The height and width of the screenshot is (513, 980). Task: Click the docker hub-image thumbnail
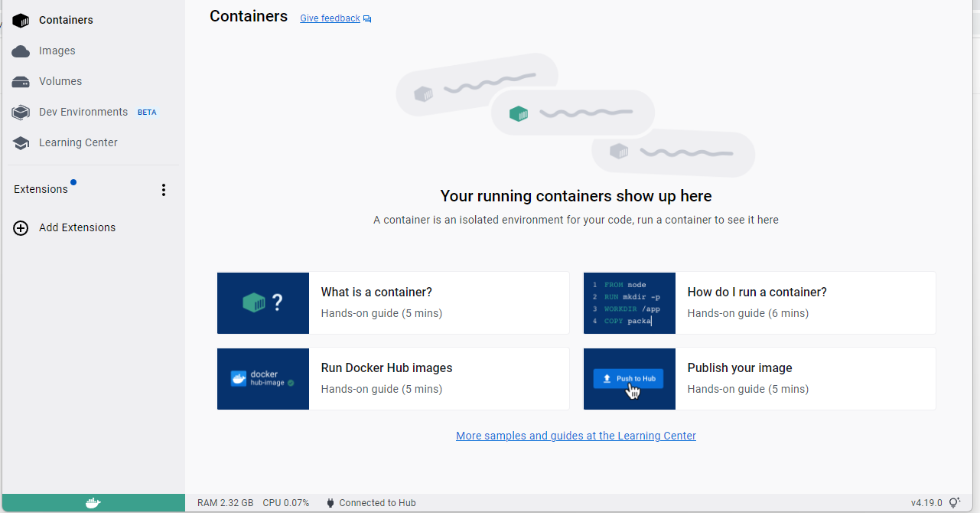(x=263, y=379)
